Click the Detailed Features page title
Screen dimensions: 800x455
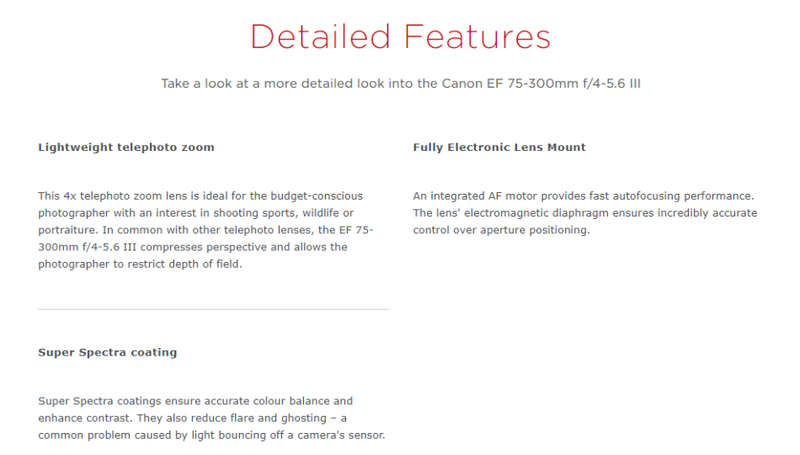pyautogui.click(x=400, y=37)
